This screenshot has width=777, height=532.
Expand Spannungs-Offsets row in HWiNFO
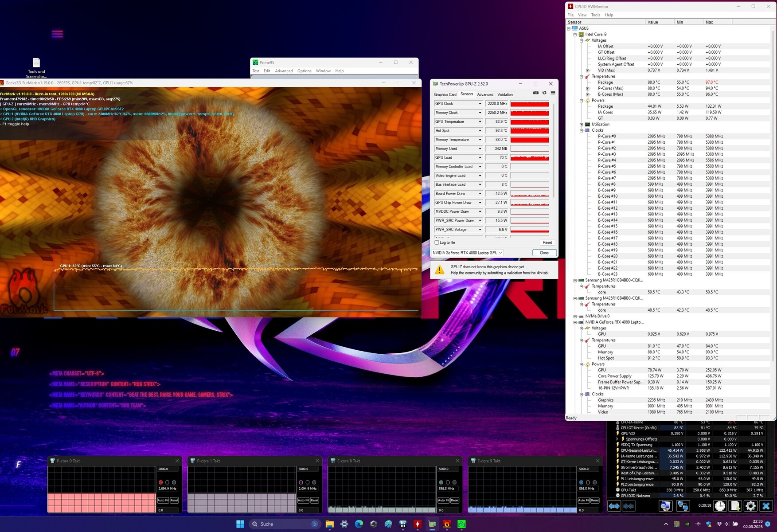(617, 439)
